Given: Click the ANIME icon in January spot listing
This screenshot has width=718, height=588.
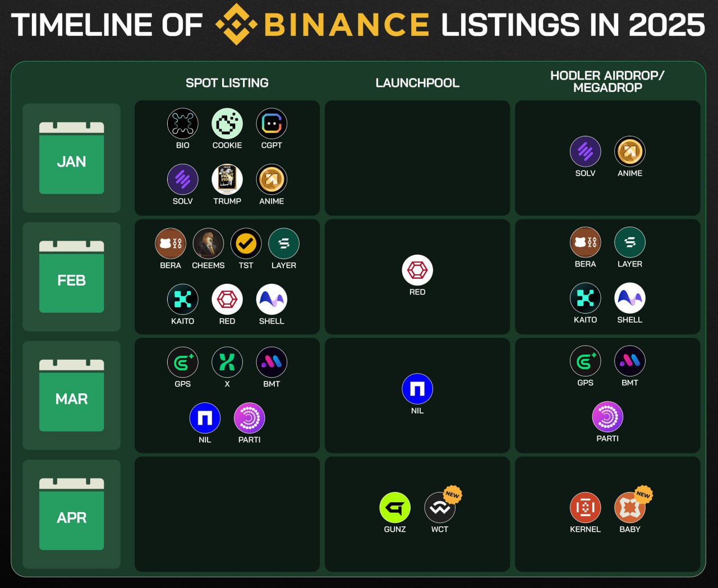Looking at the screenshot, I should pos(271,180).
